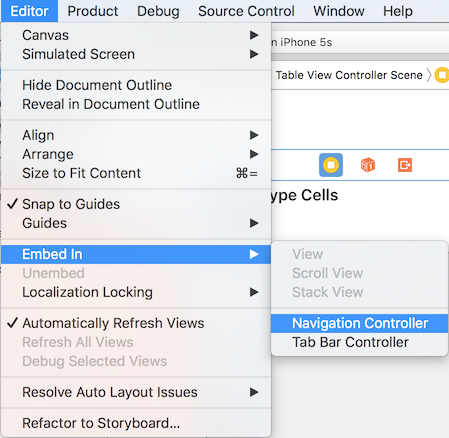This screenshot has height=438, width=449.
Task: Toggle Automatically Refresh Views option
Action: click(136, 323)
